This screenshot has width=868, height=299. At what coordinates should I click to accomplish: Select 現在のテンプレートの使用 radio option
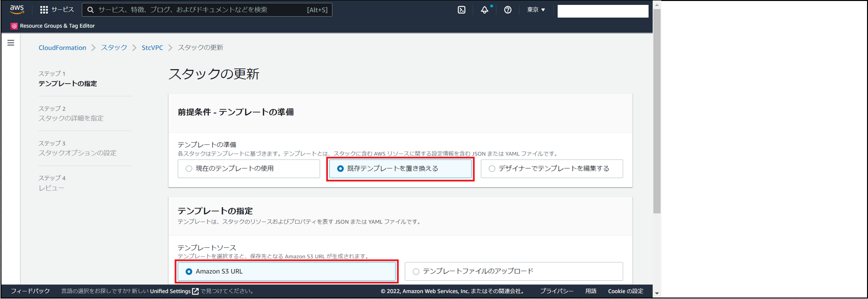tap(249, 169)
